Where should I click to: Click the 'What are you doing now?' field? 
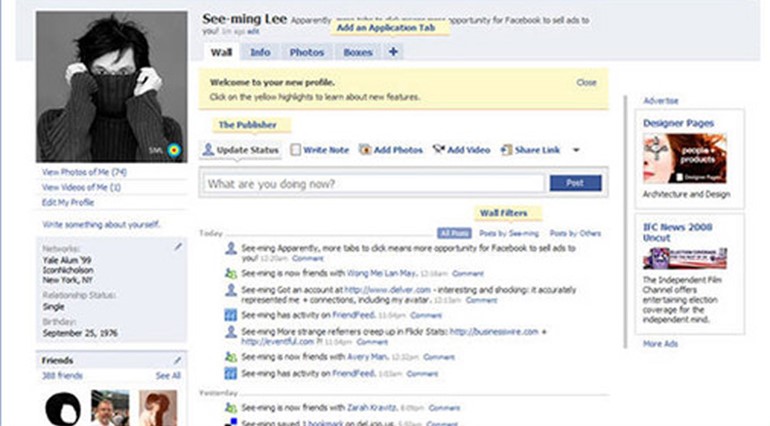tap(374, 184)
